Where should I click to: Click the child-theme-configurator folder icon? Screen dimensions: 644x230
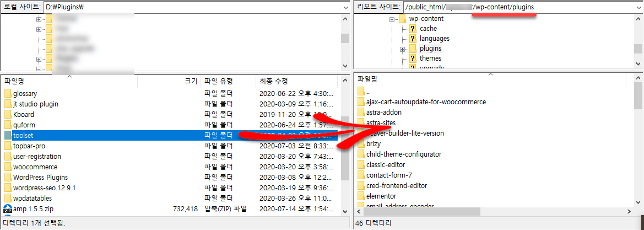pos(361,154)
